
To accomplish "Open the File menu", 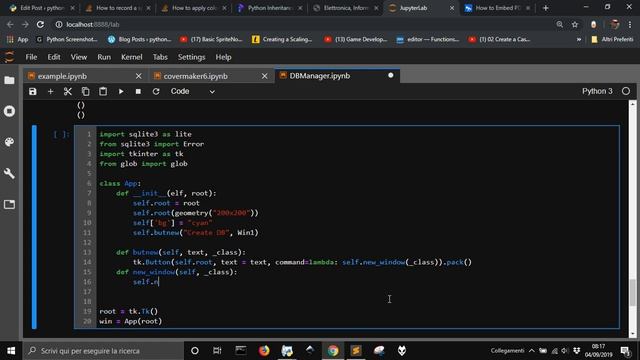I will pyautogui.click(x=31, y=57).
